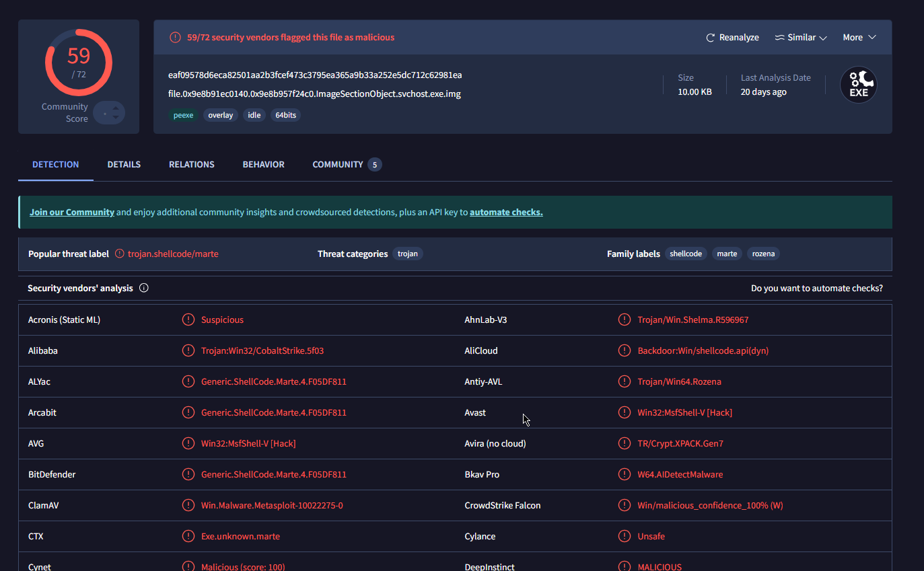The width and height of the screenshot is (924, 571).
Task: Open the Similar dropdown
Action: pos(801,38)
